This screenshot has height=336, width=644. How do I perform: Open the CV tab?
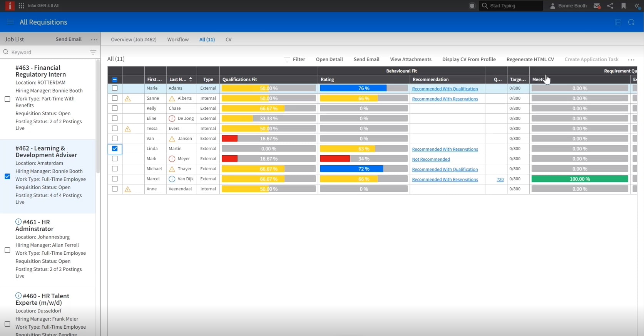pyautogui.click(x=228, y=40)
